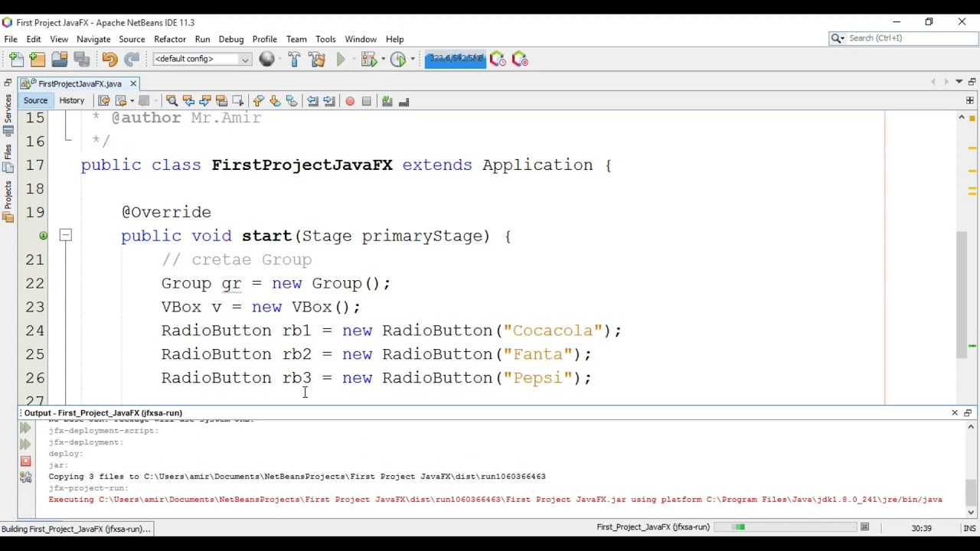Toggle bookmark on the current line
Viewport: 980px width, 551px height.
click(x=292, y=101)
